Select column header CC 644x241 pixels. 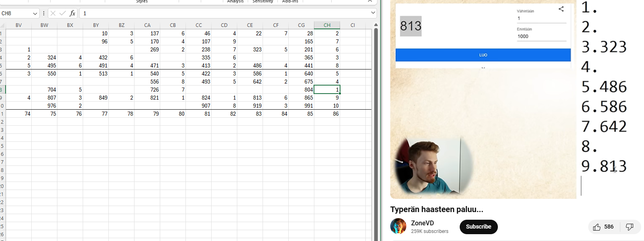(198, 25)
